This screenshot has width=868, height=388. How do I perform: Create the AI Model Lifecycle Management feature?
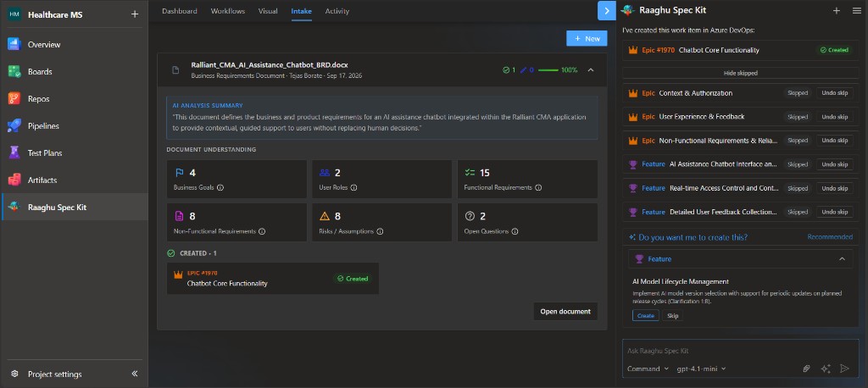coord(645,315)
